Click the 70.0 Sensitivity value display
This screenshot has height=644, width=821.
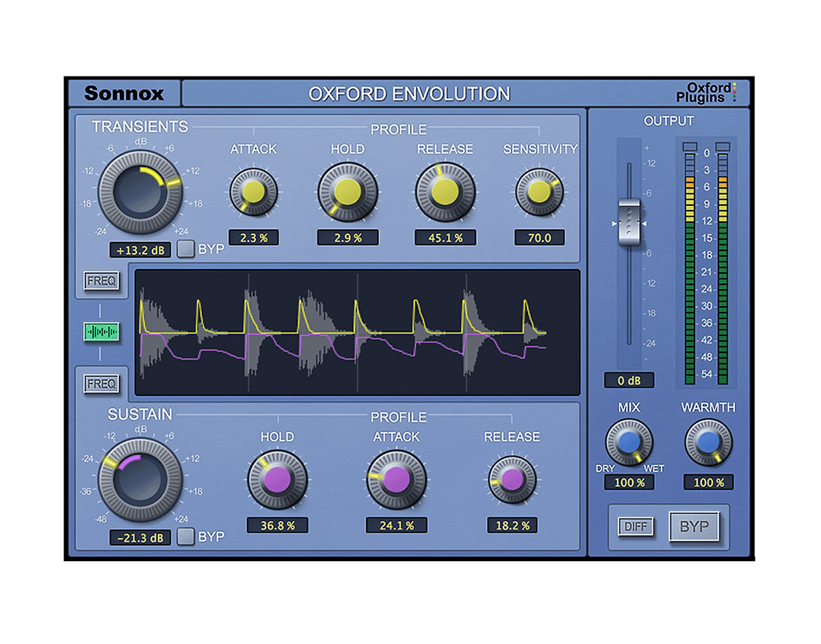click(x=540, y=236)
